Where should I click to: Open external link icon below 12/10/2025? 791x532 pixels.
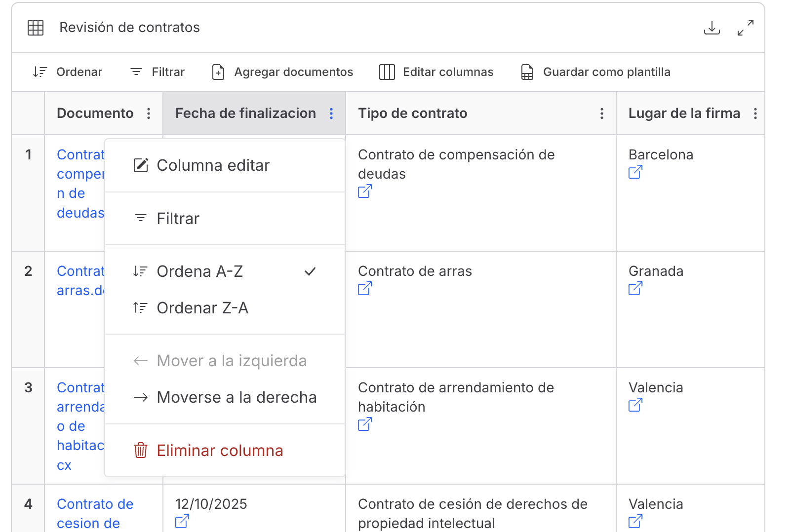click(182, 521)
